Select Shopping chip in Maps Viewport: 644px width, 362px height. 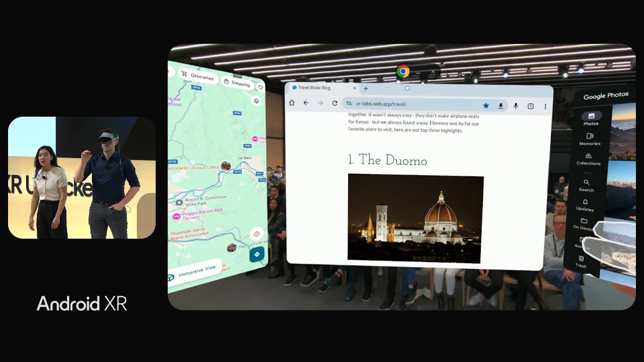(237, 83)
